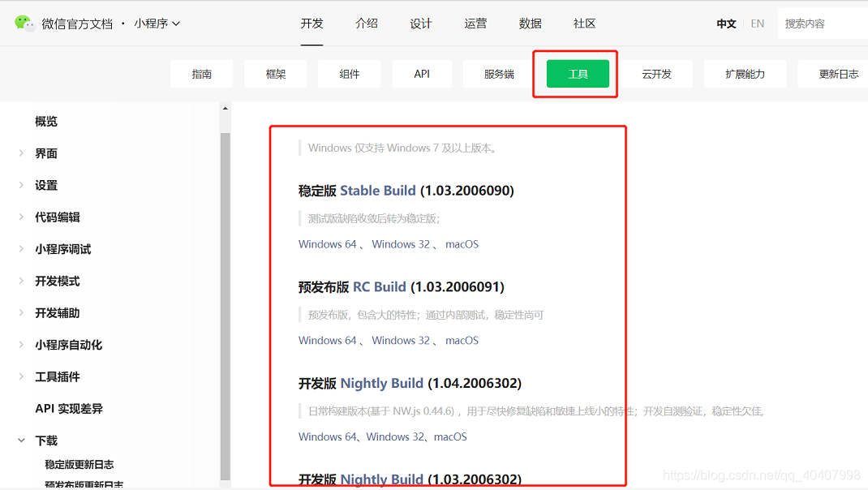868x490 pixels.
Task: Click the WeChat logo icon
Action: (24, 24)
